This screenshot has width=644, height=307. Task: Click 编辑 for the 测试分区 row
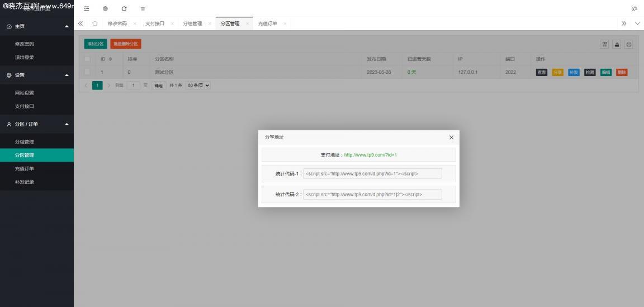(x=606, y=72)
